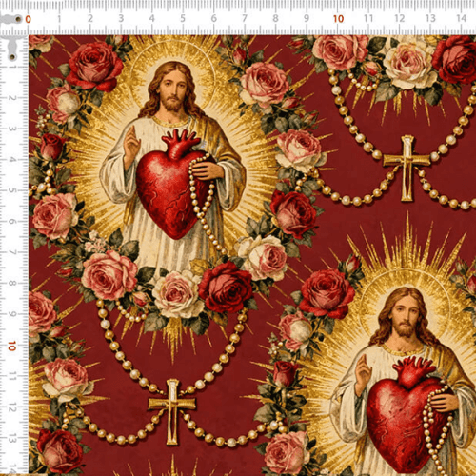Click number 8 on the vertical ruler
Viewport: 476px width, 476px height.
12,283
